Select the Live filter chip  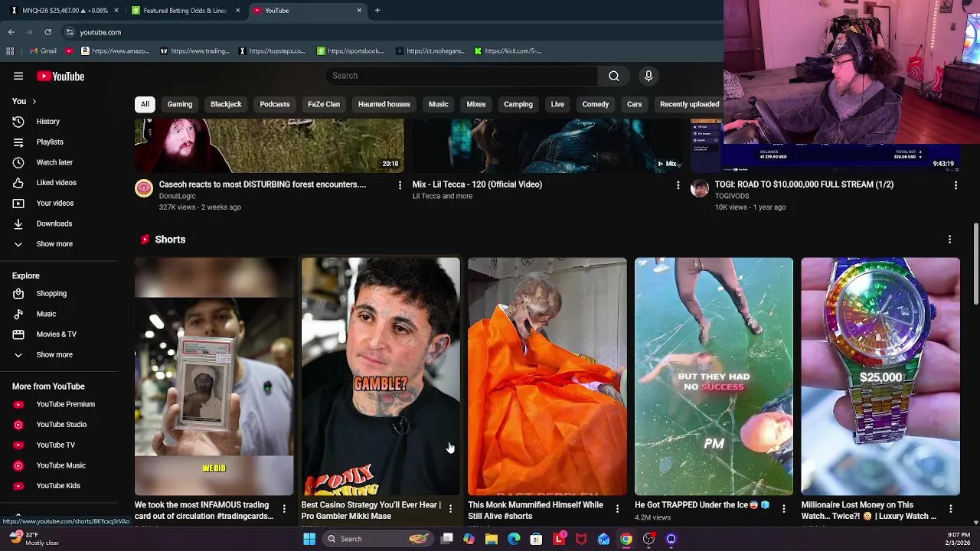557,104
